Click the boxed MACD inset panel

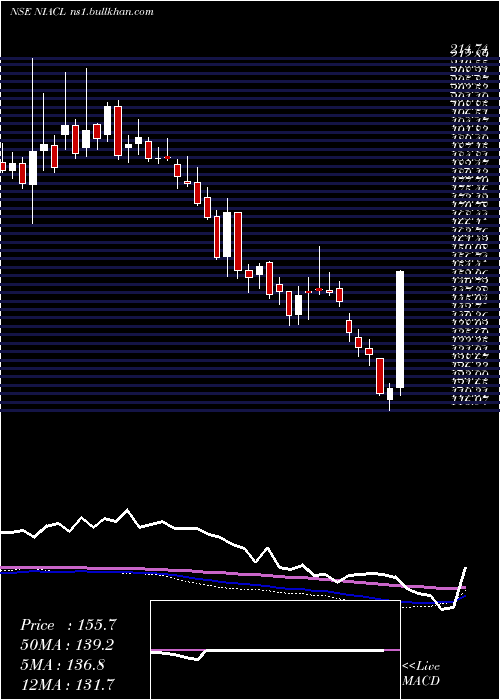275,650
